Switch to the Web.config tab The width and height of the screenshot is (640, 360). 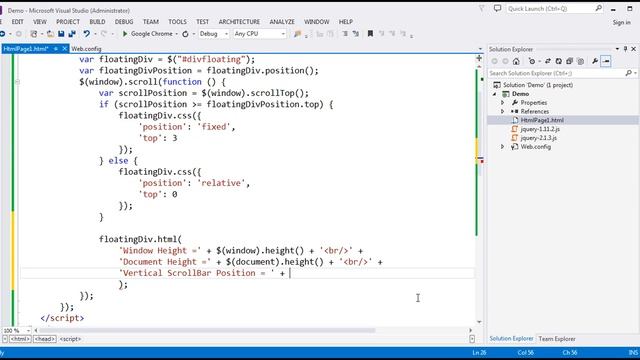pos(86,49)
